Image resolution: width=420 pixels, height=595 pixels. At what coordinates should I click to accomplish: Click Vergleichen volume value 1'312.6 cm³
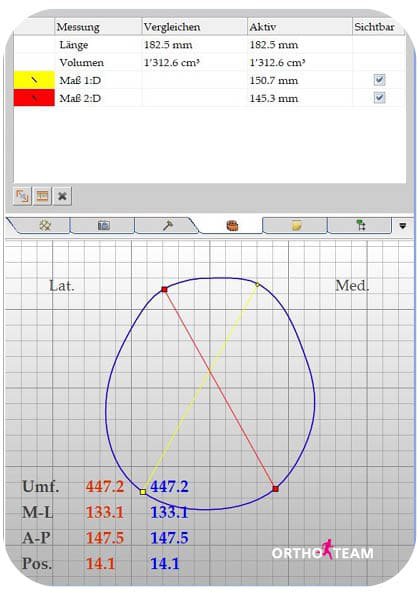pos(172,63)
